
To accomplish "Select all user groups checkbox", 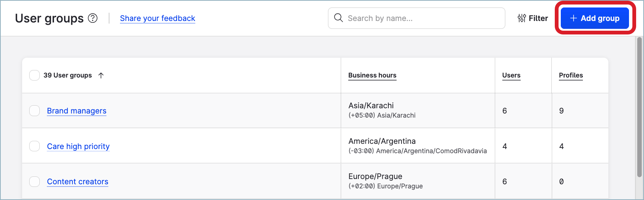I will (34, 75).
